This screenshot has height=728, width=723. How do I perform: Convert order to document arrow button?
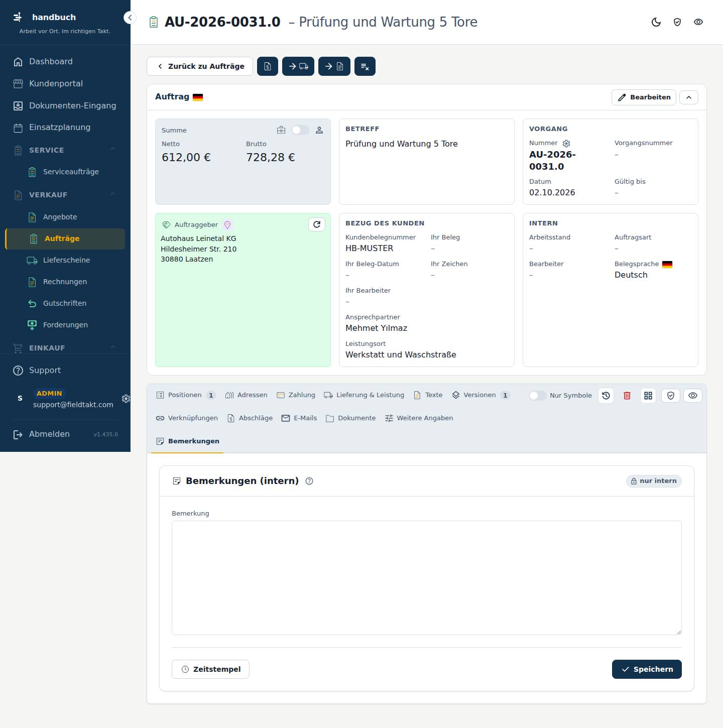point(334,66)
